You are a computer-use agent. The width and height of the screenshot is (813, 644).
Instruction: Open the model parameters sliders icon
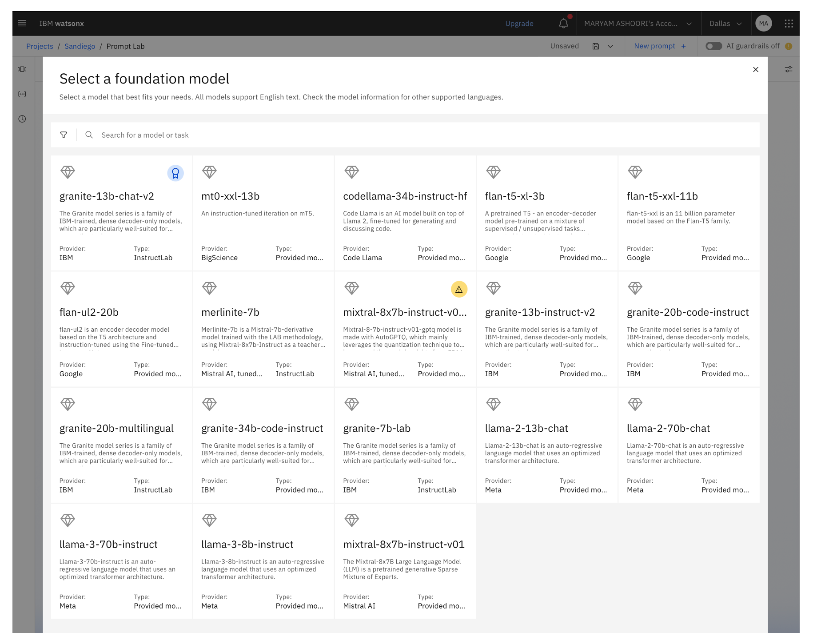[789, 69]
